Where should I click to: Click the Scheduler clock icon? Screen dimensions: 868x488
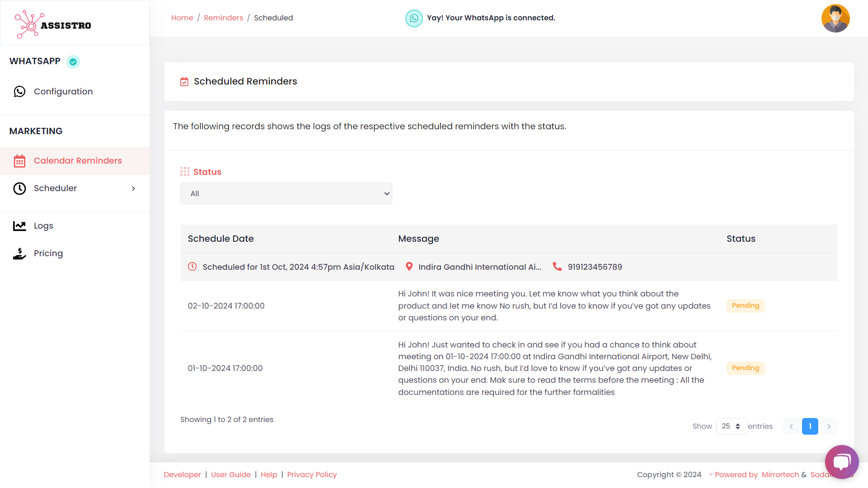click(x=19, y=188)
